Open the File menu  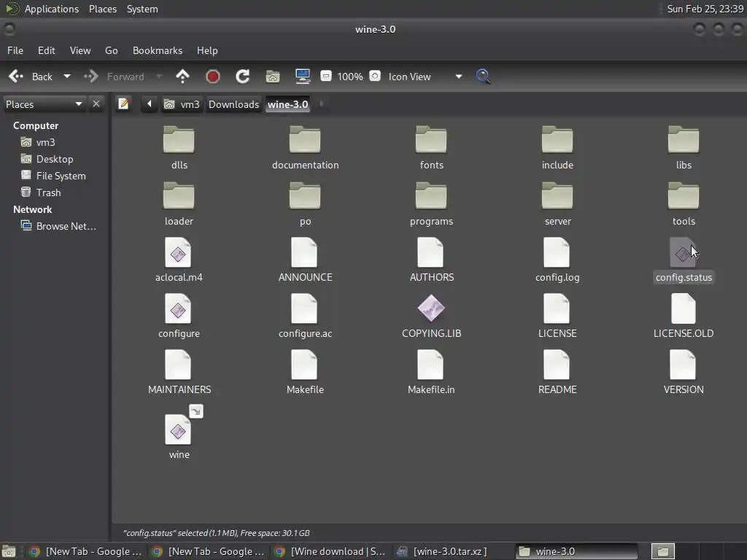(x=15, y=50)
